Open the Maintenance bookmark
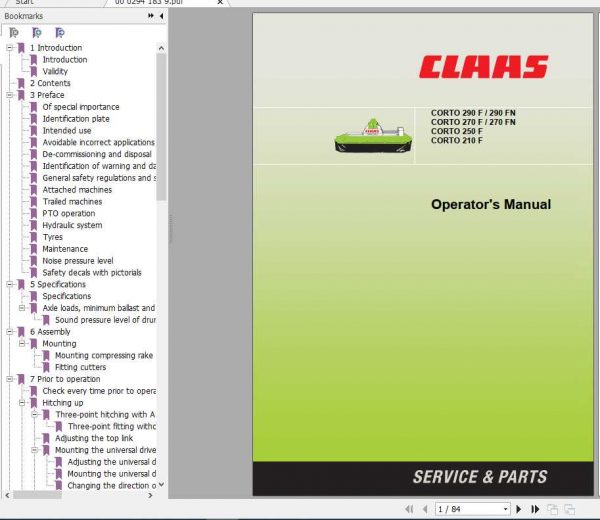The width and height of the screenshot is (600, 520). point(65,249)
